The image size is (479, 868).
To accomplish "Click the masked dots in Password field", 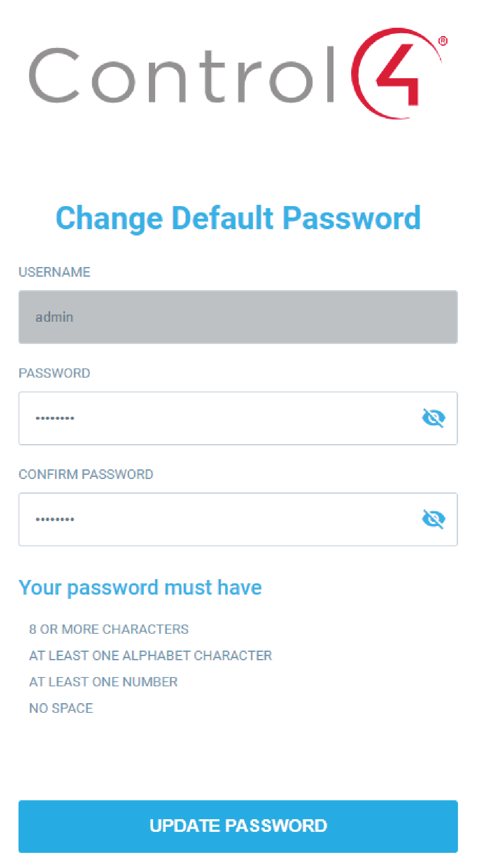I will (x=55, y=418).
